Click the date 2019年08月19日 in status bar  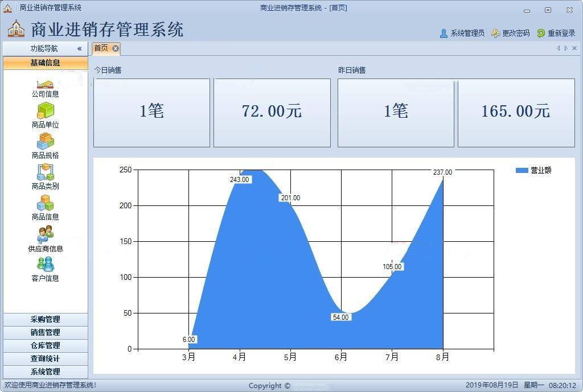click(492, 385)
